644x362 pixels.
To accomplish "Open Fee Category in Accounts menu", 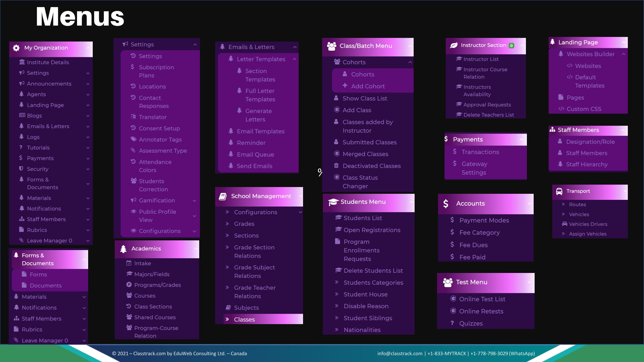I will tap(480, 233).
